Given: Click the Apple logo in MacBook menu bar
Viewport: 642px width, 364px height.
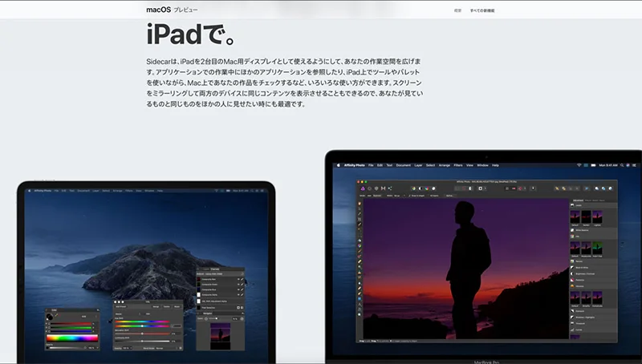Looking at the screenshot, I should [x=337, y=164].
